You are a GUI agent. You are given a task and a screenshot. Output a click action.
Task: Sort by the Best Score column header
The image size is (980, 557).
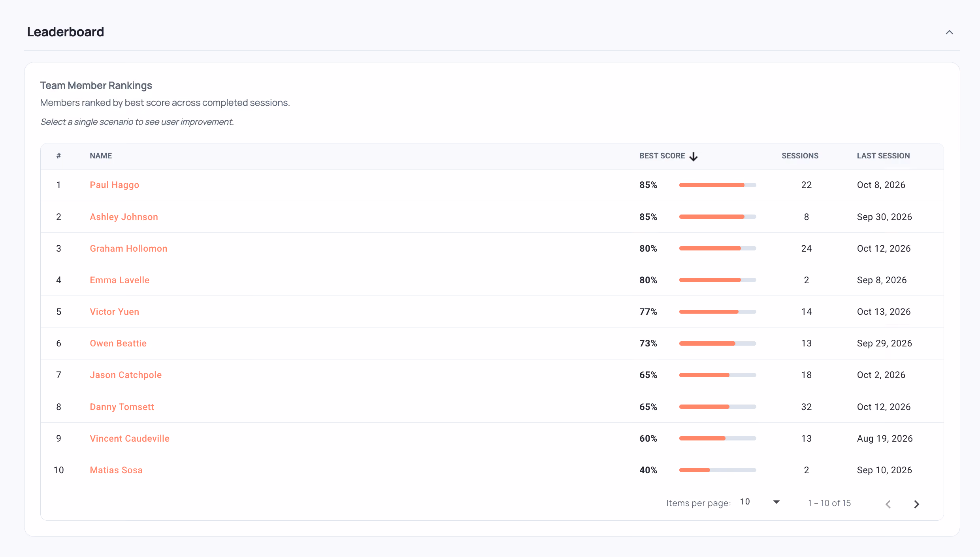coord(662,156)
